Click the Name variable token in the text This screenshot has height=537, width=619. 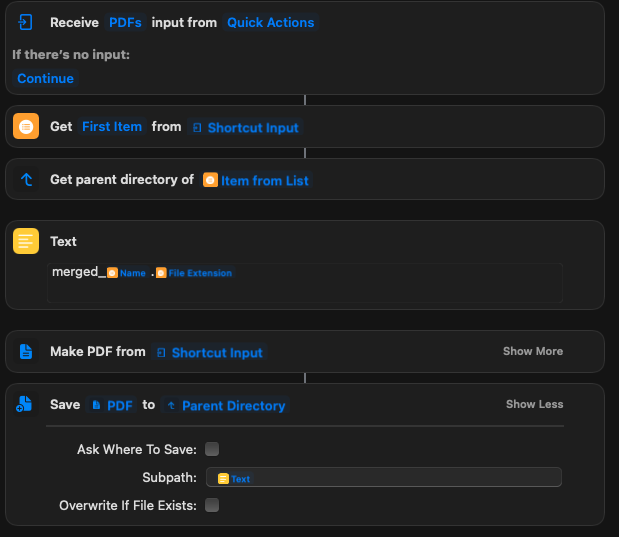point(127,272)
